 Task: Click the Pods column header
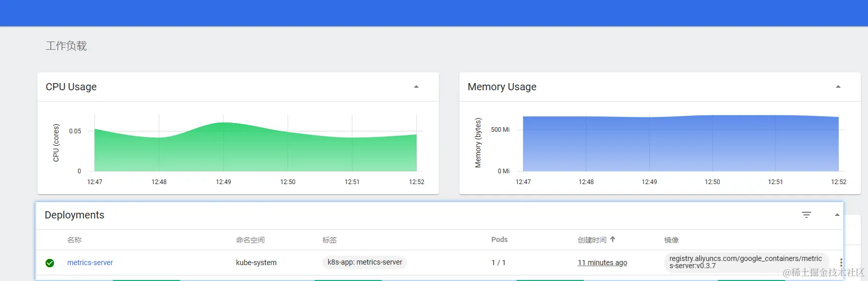499,239
